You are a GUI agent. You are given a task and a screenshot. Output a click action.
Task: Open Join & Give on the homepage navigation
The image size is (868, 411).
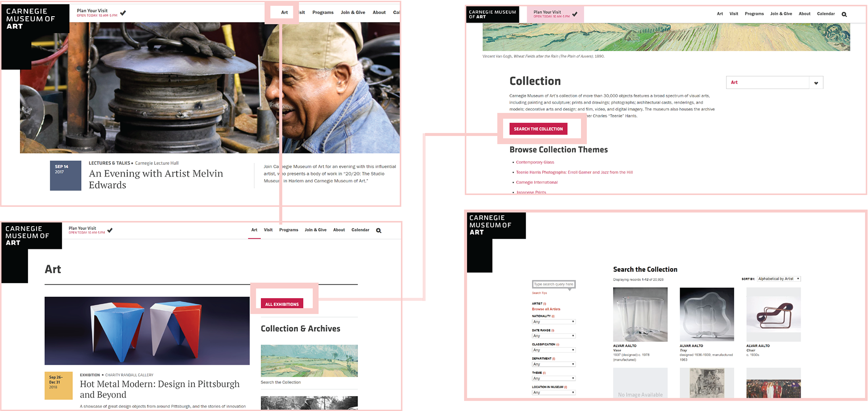pyautogui.click(x=353, y=13)
